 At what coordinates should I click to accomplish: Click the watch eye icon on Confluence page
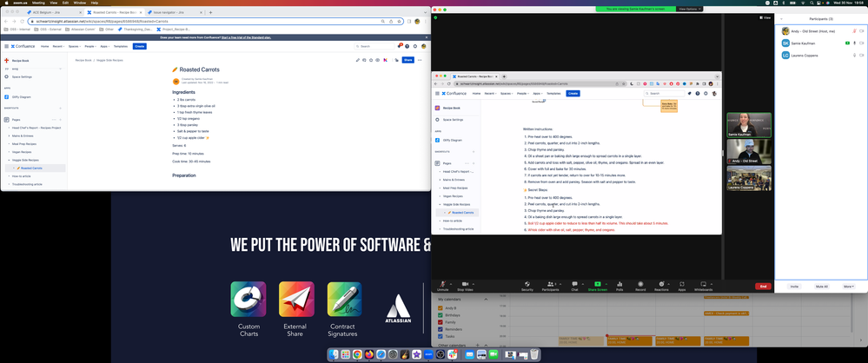pyautogui.click(x=378, y=60)
